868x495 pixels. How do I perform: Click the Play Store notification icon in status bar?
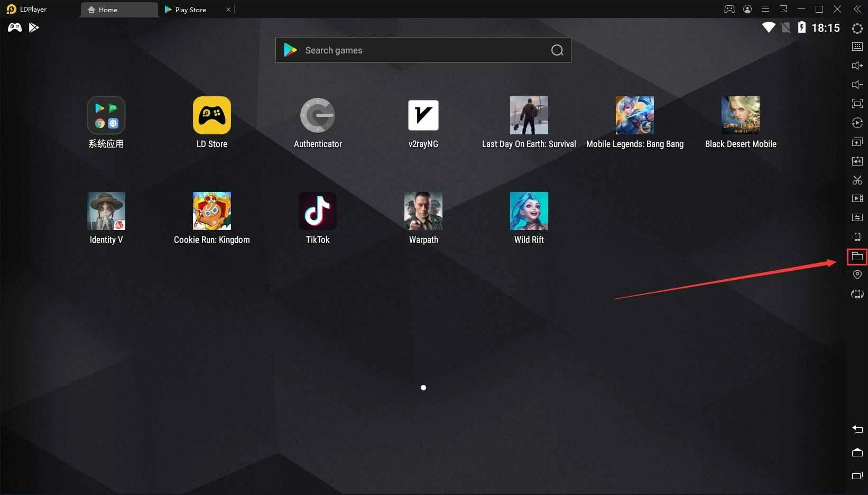point(34,27)
